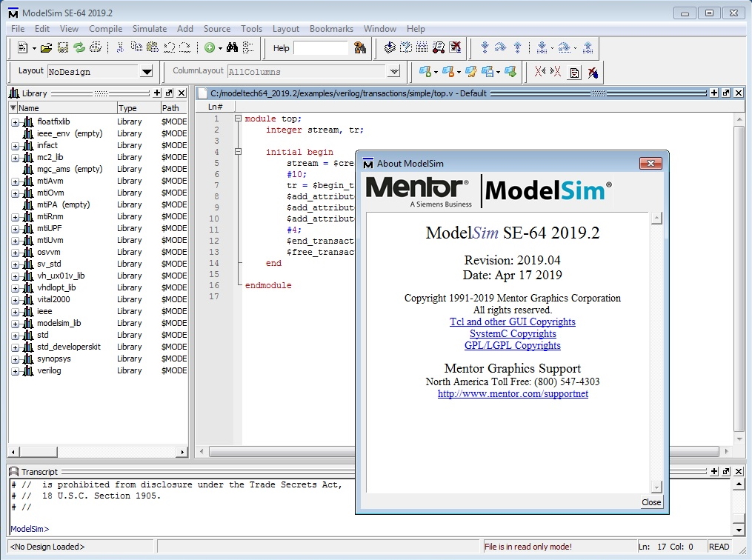Screen dimensions: 752x560
Task: Click the Previous coverage miss X icon
Action: 540,72
